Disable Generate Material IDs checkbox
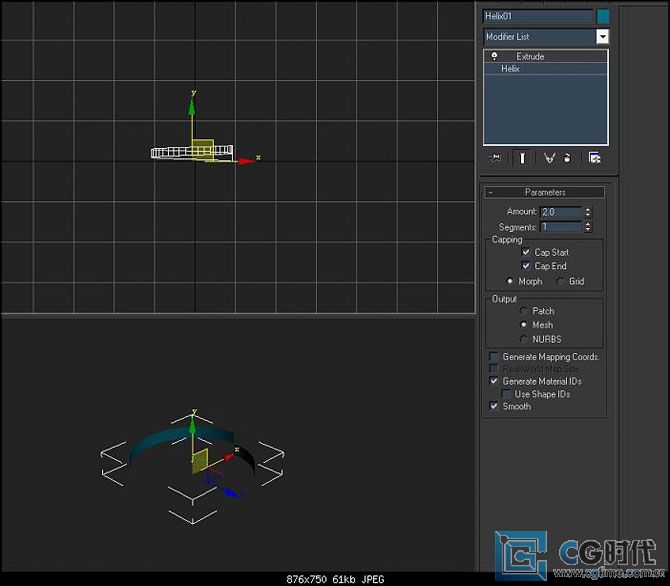670x586 pixels. [494, 381]
